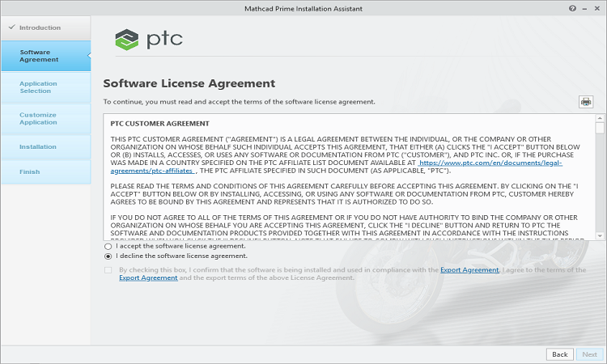Viewport: 607px width, 364px height.
Task: Open the Installation step
Action: point(45,146)
